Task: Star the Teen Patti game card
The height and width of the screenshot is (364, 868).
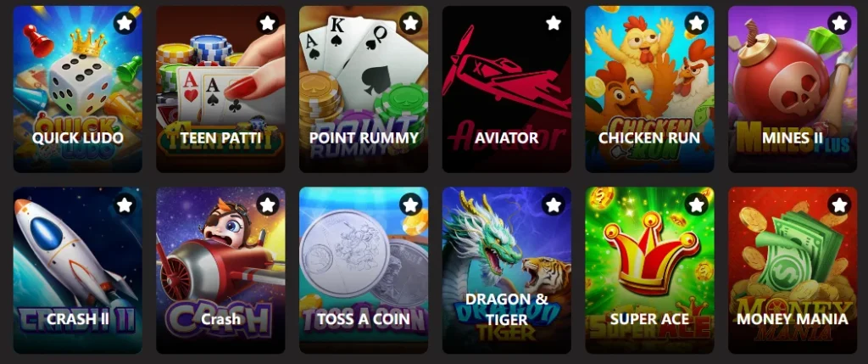Action: [267, 23]
